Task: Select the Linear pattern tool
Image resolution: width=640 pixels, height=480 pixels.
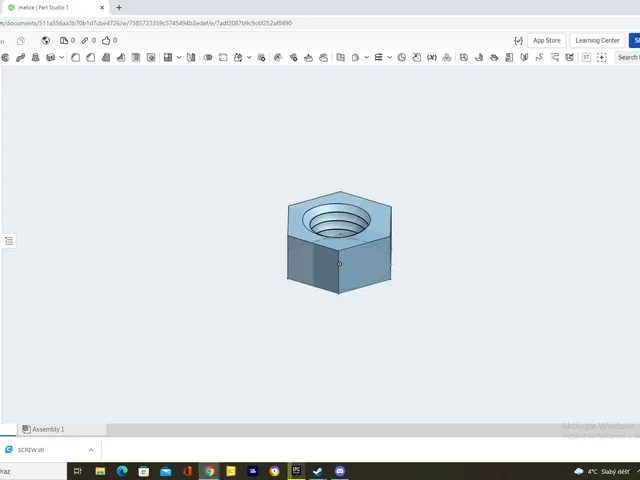Action: pyautogui.click(x=168, y=58)
